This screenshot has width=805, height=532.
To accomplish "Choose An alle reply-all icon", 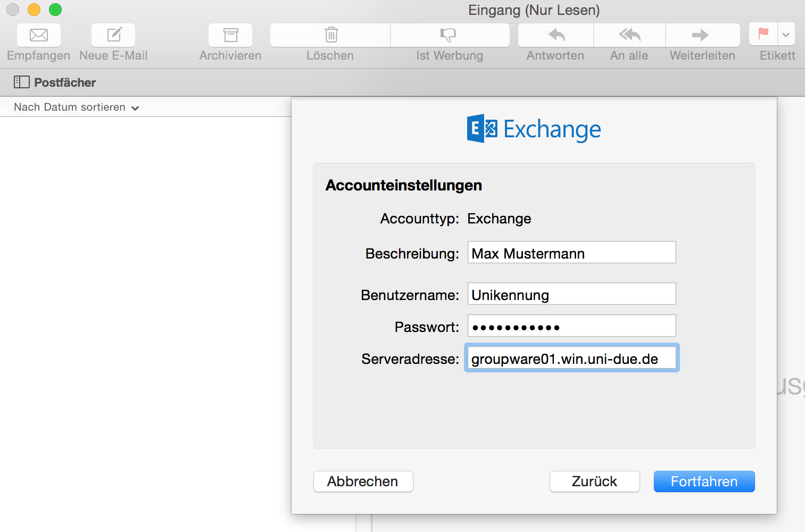I will point(629,35).
